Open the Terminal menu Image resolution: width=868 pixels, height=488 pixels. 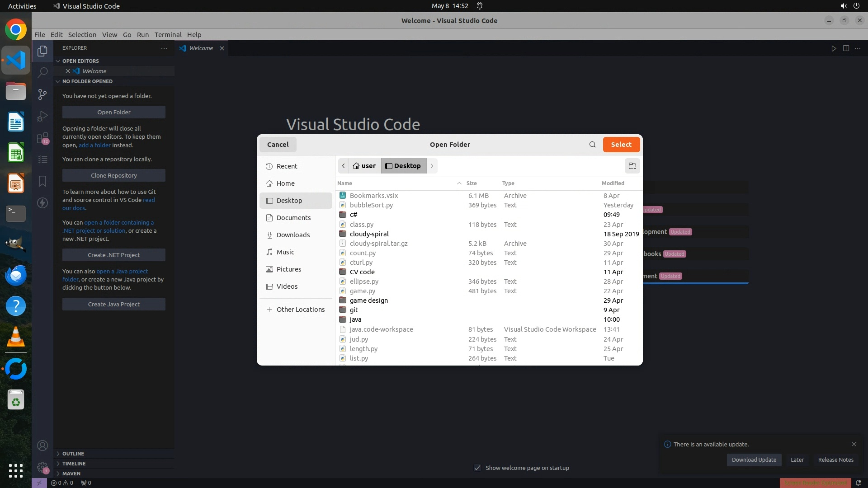pos(168,35)
